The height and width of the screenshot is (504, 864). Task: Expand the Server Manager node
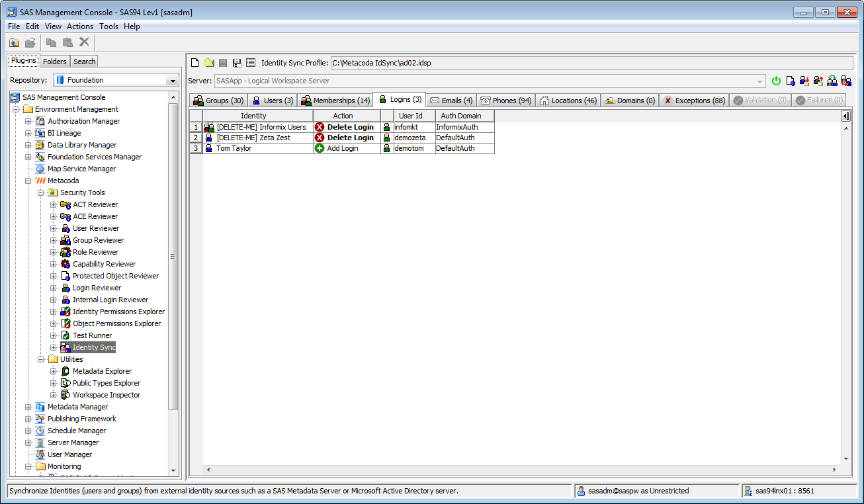pyautogui.click(x=28, y=442)
